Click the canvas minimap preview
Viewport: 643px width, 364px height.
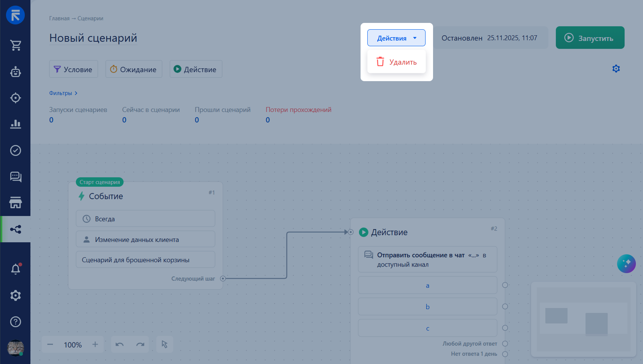(x=583, y=320)
